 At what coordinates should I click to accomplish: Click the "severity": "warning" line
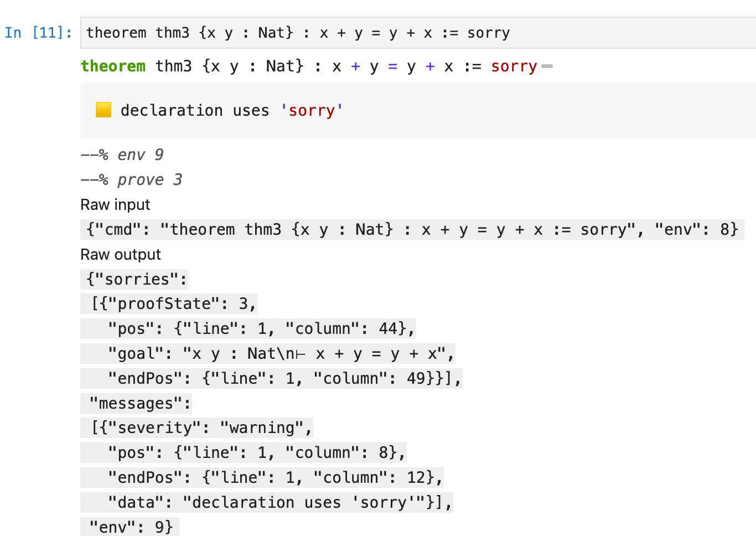click(x=197, y=427)
